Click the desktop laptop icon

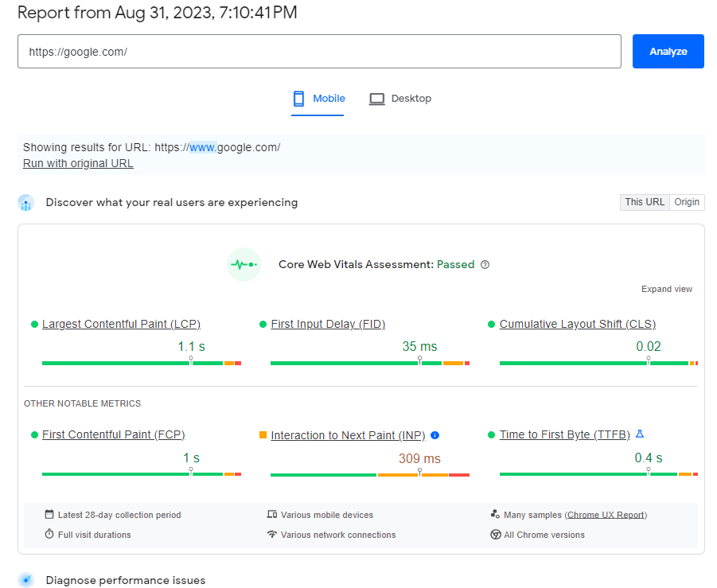click(376, 99)
